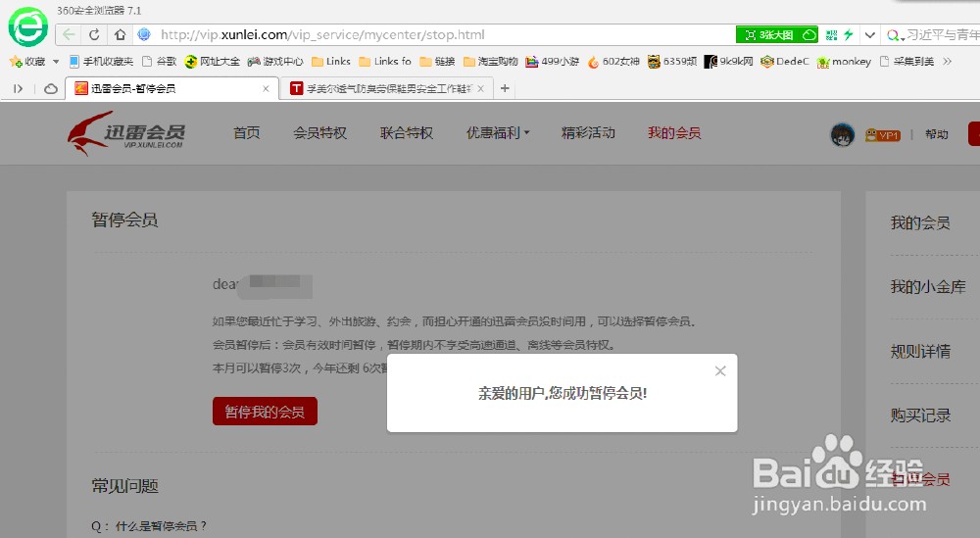Screen dimensions: 980x538
Task: Reload the page with refresh icon
Action: [x=94, y=35]
